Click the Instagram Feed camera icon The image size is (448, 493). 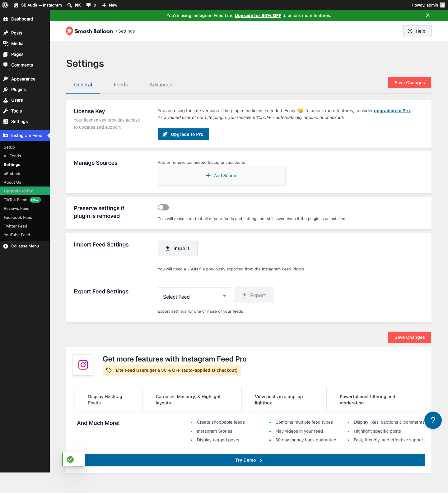click(x=6, y=136)
